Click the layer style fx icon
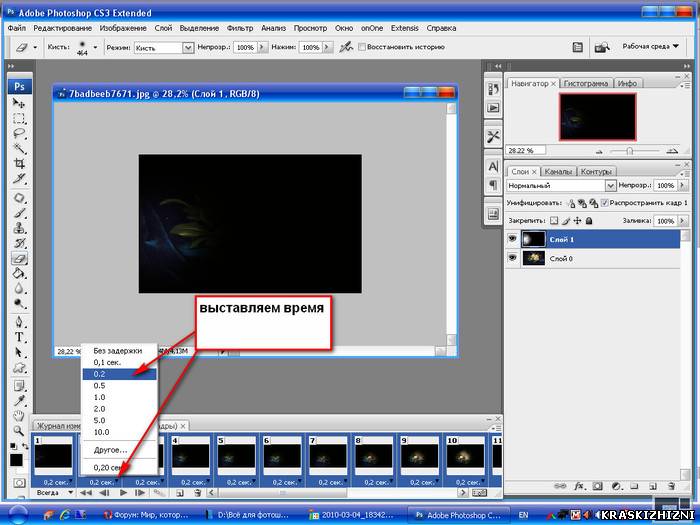Image resolution: width=700 pixels, height=525 pixels. point(579,486)
